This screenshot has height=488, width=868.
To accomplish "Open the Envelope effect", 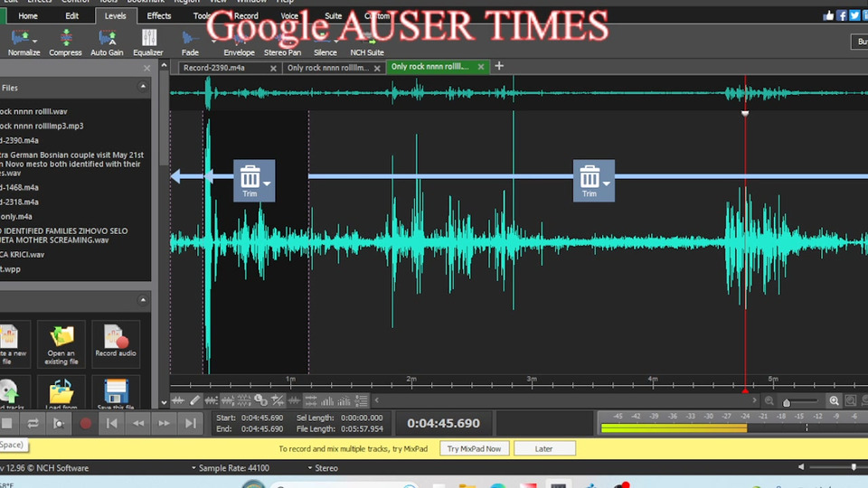I will (239, 43).
